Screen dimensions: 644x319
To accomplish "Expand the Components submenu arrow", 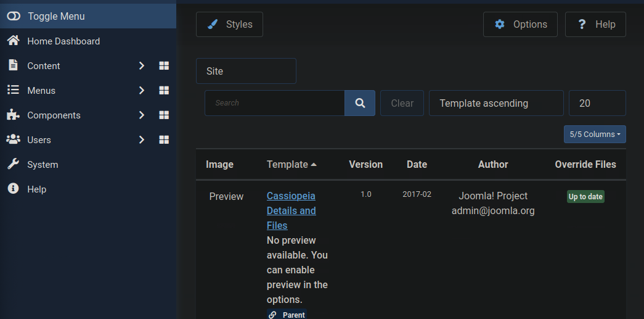I will tap(141, 115).
